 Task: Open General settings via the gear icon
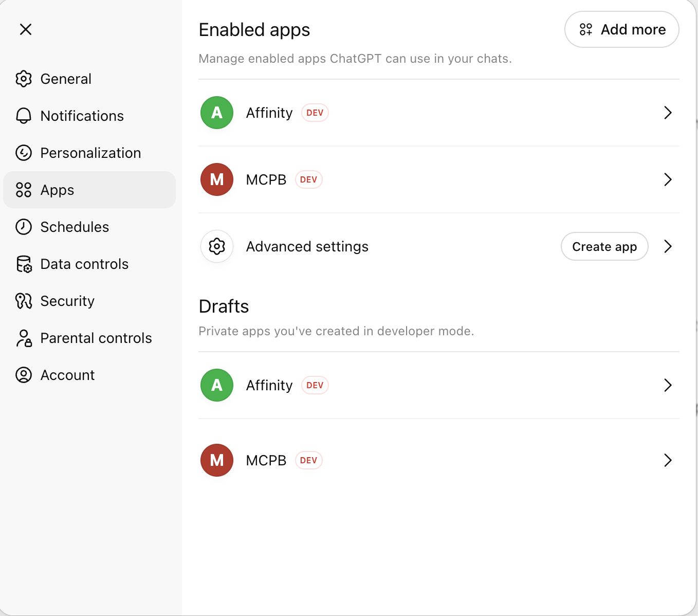pos(24,79)
